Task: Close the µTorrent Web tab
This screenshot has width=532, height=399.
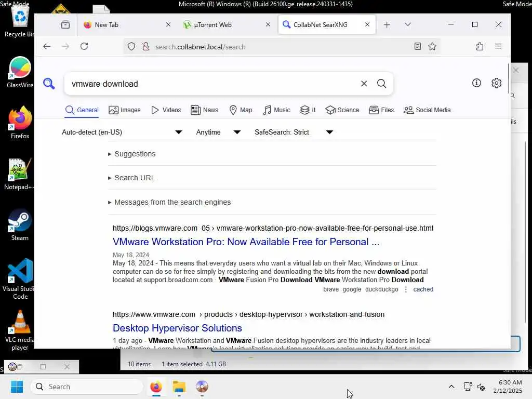Action: (x=268, y=24)
